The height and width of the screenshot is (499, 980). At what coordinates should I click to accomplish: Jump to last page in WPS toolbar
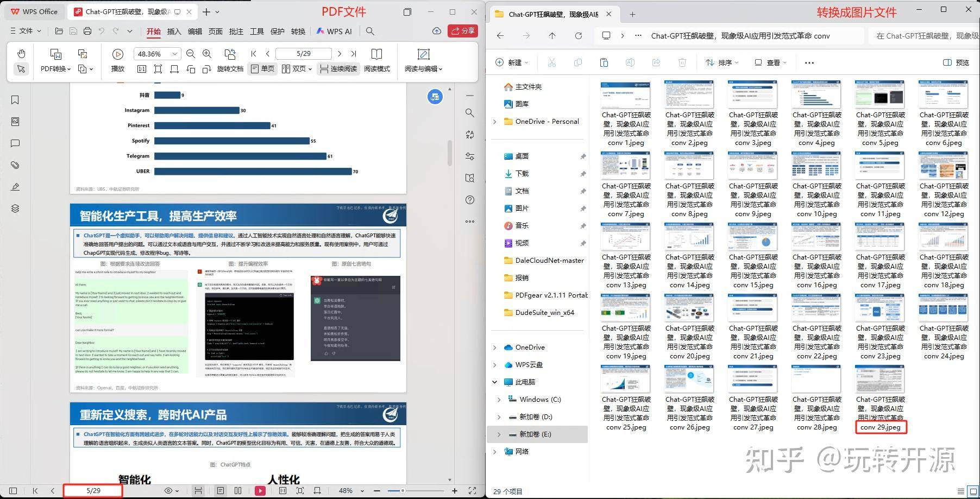354,54
